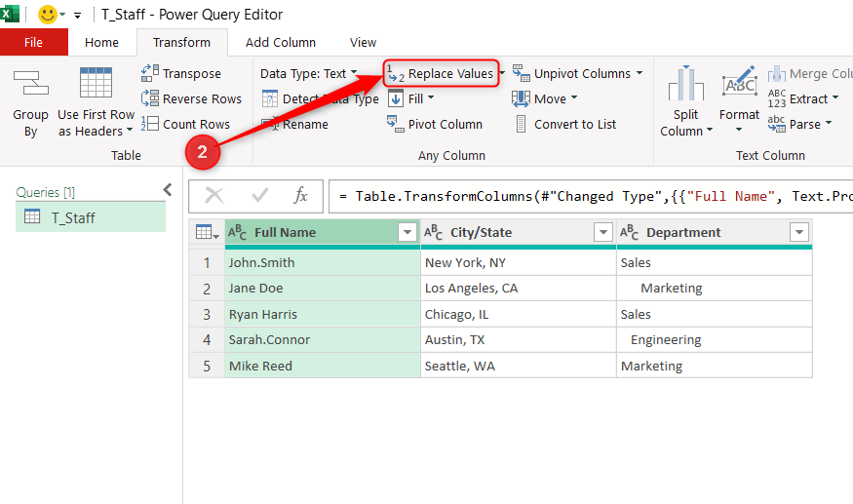Screen dimensions: 853x504
Task: Click Detect Data Type
Action: coord(320,98)
